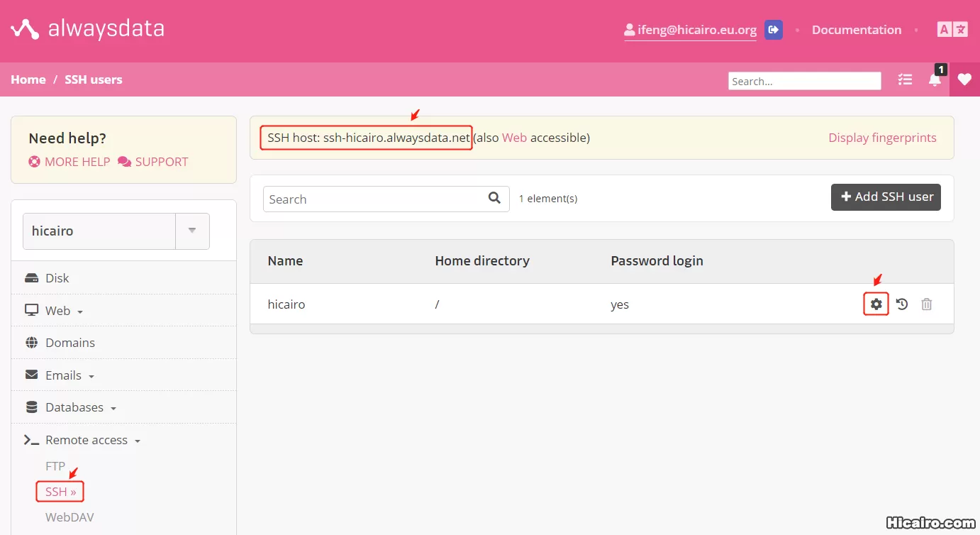Open the task list icon beside notifications
Screen dimensions: 980x535
(x=905, y=80)
